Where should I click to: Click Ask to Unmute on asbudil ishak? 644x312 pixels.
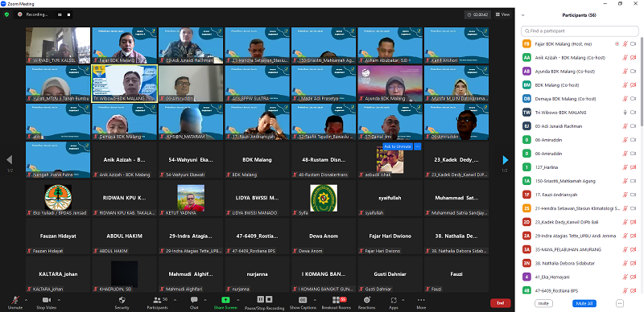click(x=398, y=146)
